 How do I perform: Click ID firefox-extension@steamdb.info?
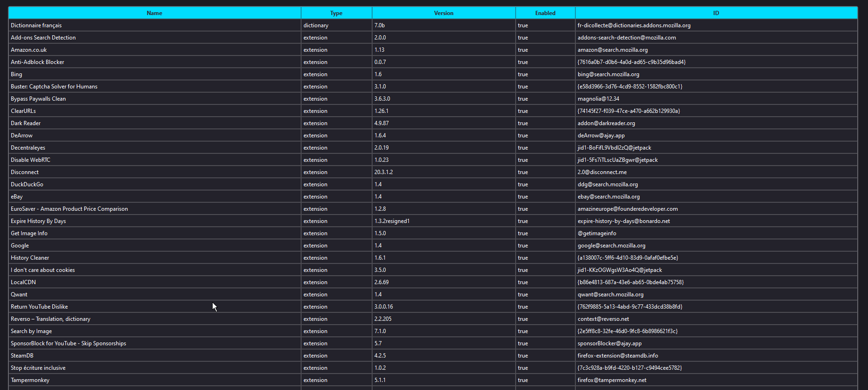[716, 356]
